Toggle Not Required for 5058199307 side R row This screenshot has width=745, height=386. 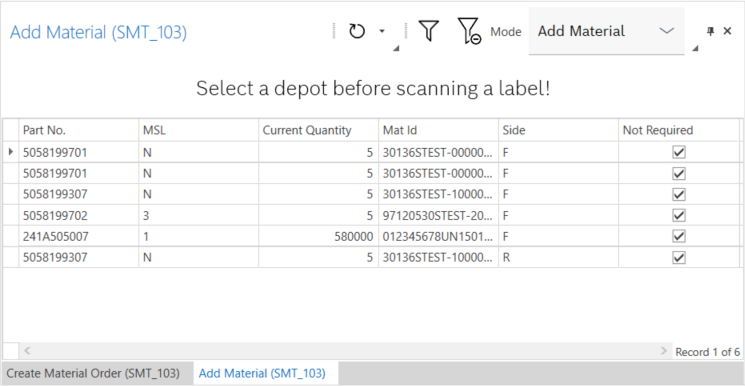click(x=679, y=257)
